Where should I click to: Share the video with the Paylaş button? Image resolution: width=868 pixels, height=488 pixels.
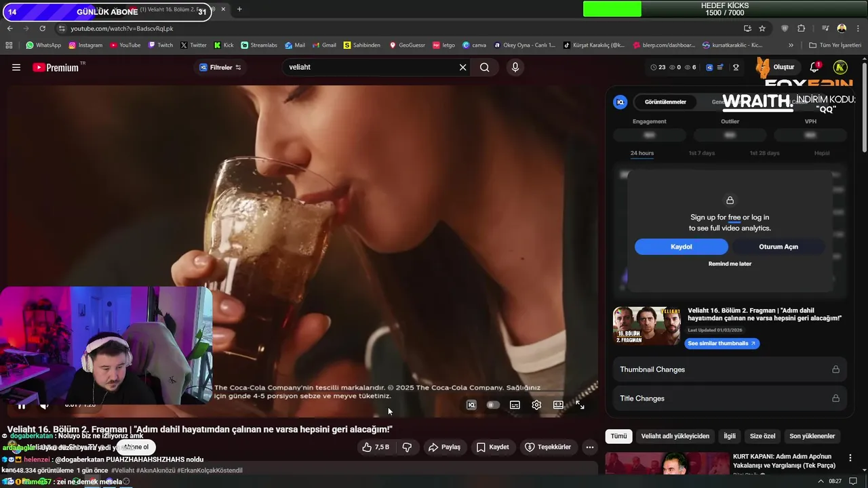444,447
